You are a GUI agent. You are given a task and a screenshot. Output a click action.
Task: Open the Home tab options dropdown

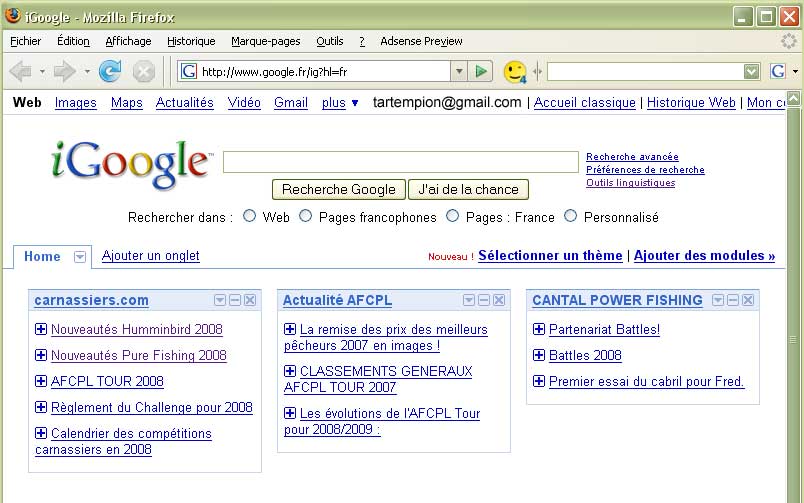pyautogui.click(x=80, y=256)
